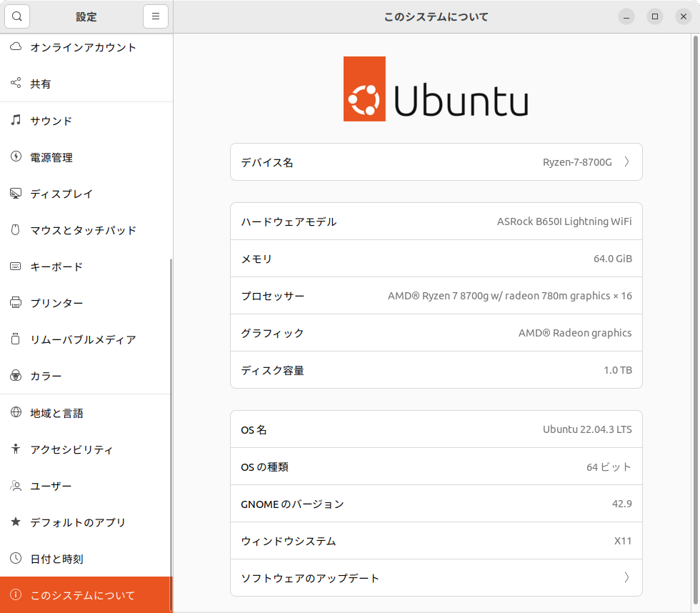Select the カラー color management icon
The width and height of the screenshot is (700, 613).
point(16,376)
